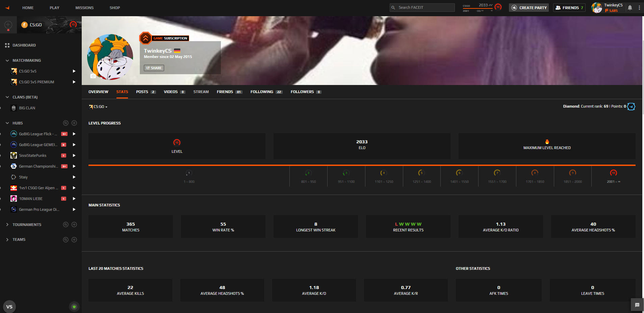Click the 10MAN LIEBE hub icon
Image resolution: width=644 pixels, height=313 pixels.
14,199
